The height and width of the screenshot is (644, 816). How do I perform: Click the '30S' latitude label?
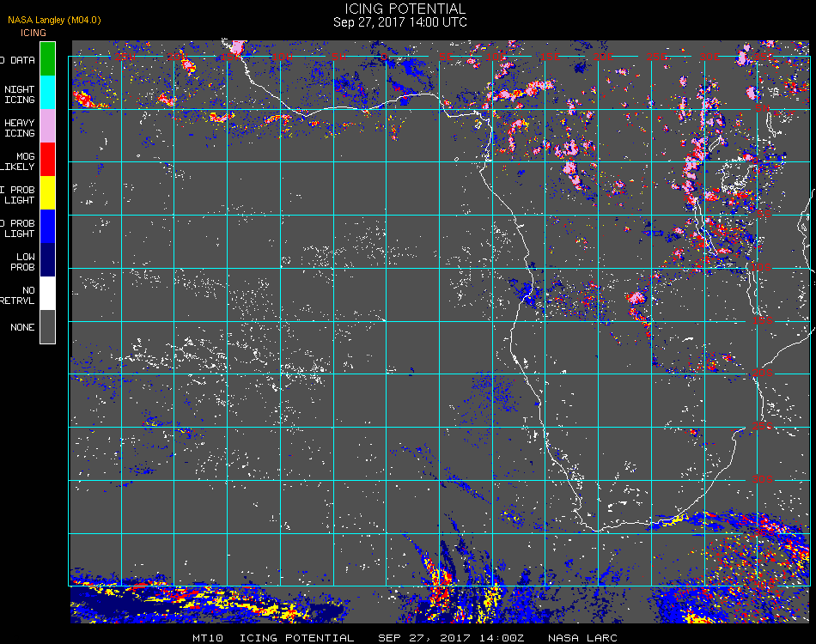tap(763, 479)
